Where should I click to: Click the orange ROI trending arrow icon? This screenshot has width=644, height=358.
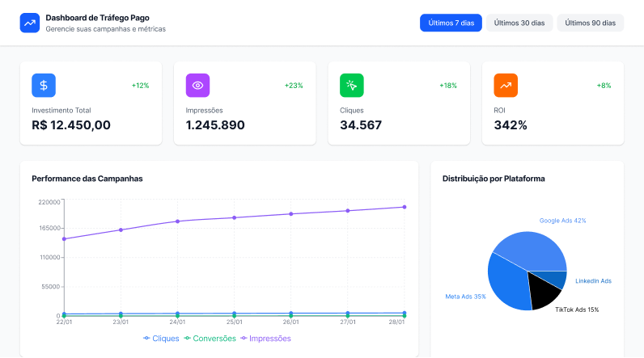[x=506, y=85]
